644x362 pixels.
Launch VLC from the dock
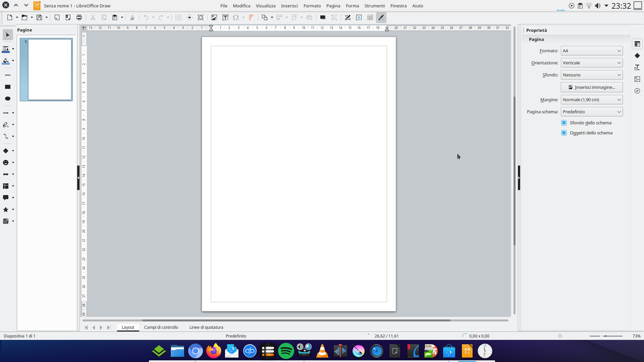[322, 351]
